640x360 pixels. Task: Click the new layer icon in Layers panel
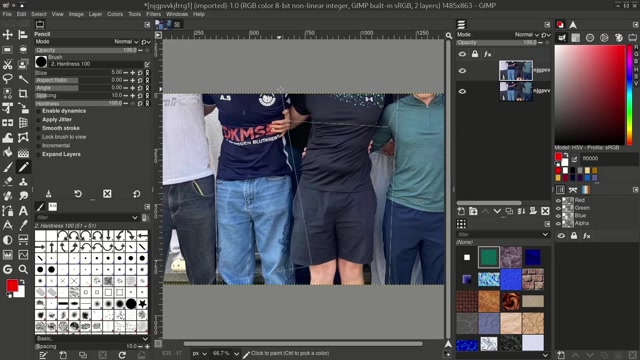click(461, 211)
